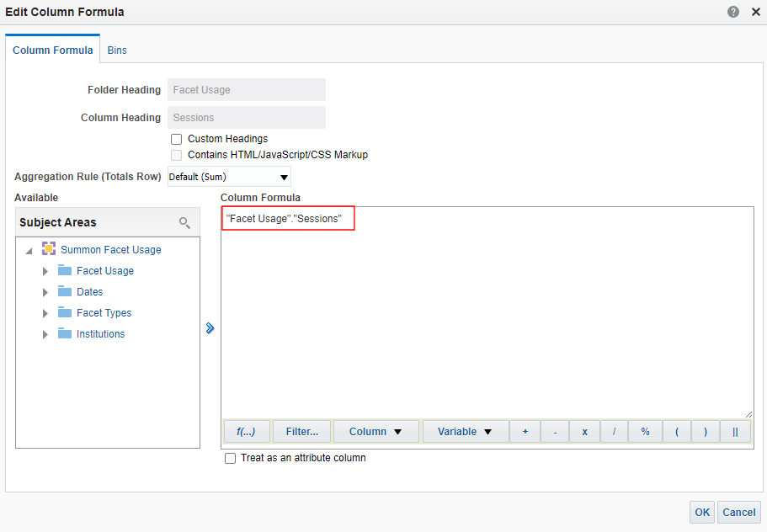The height and width of the screenshot is (532, 767).
Task: Insert the percent operator
Action: point(645,431)
